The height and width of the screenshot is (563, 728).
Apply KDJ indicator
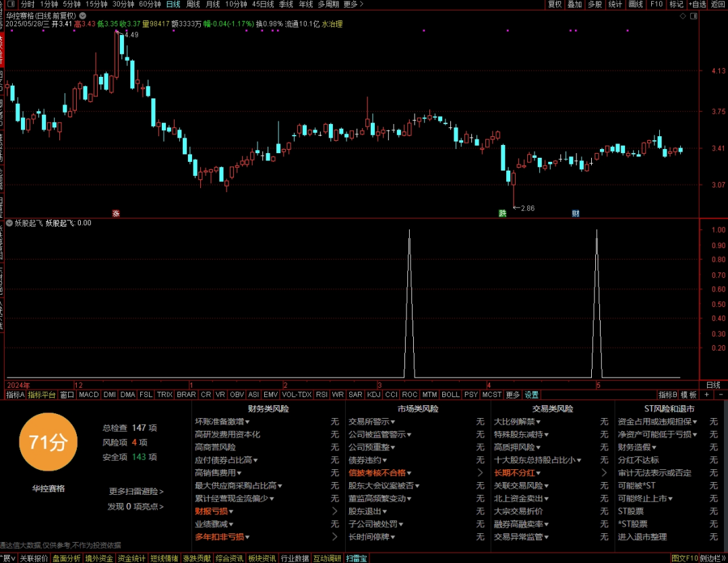click(x=373, y=394)
